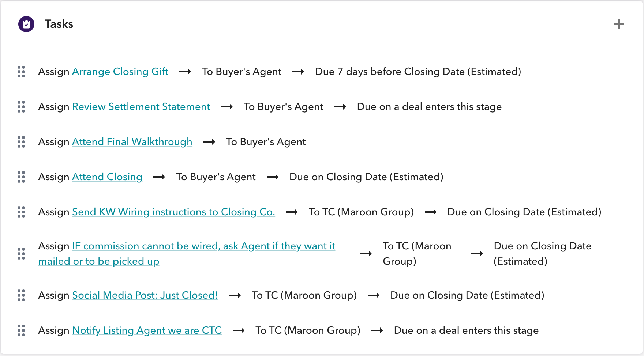Open Send KW Wiring instructions link
Image resolution: width=644 pixels, height=356 pixels.
pyautogui.click(x=173, y=212)
